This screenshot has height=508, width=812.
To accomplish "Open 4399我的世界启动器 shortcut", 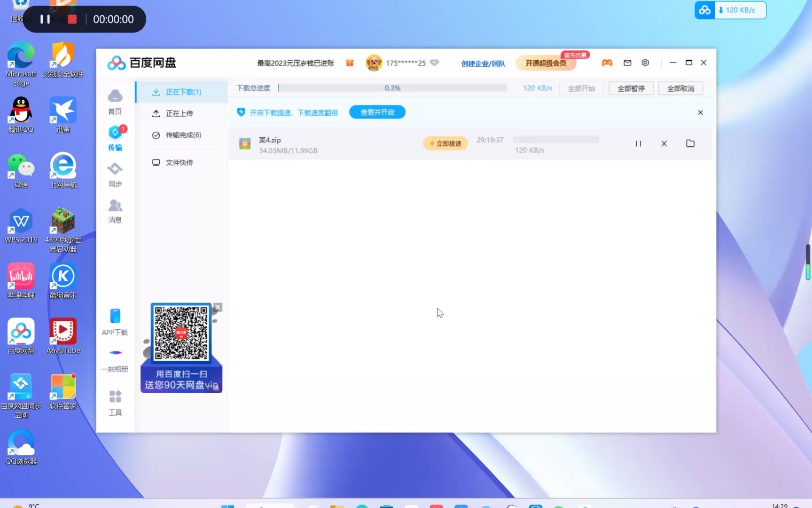I will tap(63, 230).
